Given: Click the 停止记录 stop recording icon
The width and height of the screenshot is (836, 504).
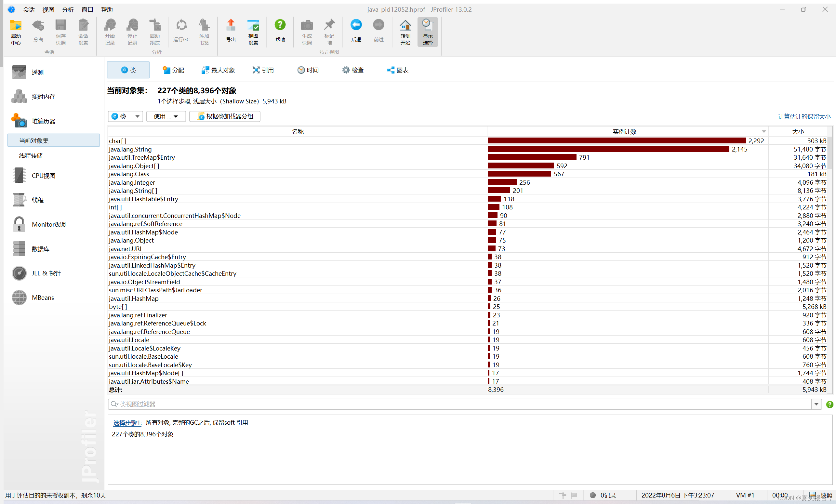Looking at the screenshot, I should coord(132,32).
